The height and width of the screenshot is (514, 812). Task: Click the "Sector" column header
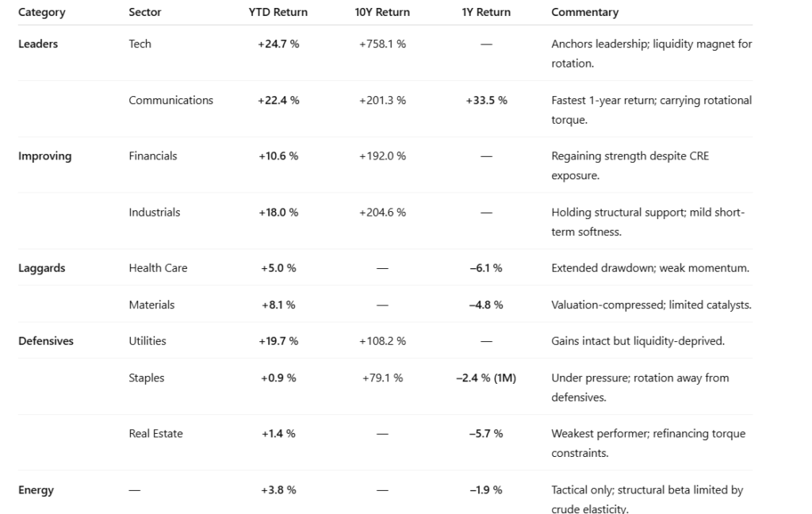coord(144,13)
